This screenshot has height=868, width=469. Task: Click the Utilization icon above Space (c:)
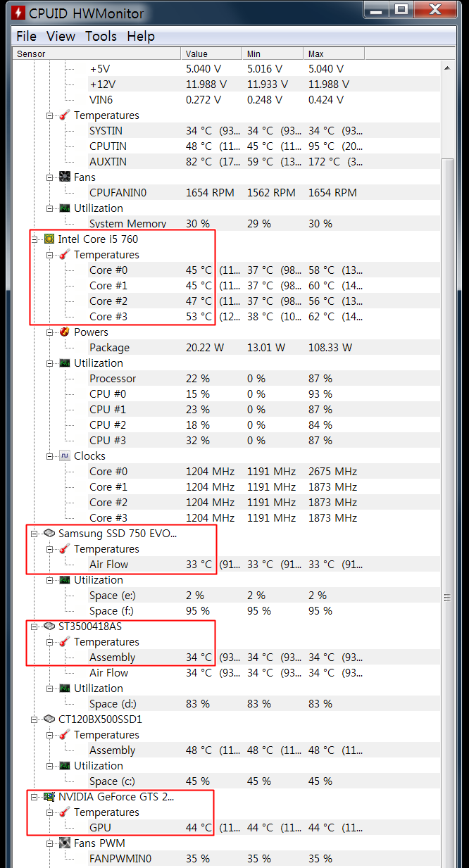coord(65,766)
